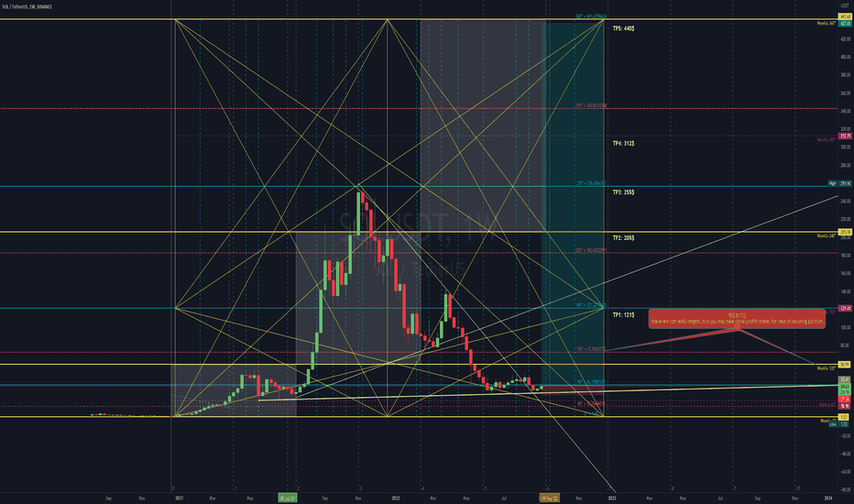Click the red profit-taking note callout
Viewport: 854px width, 504px height.
pyautogui.click(x=737, y=319)
